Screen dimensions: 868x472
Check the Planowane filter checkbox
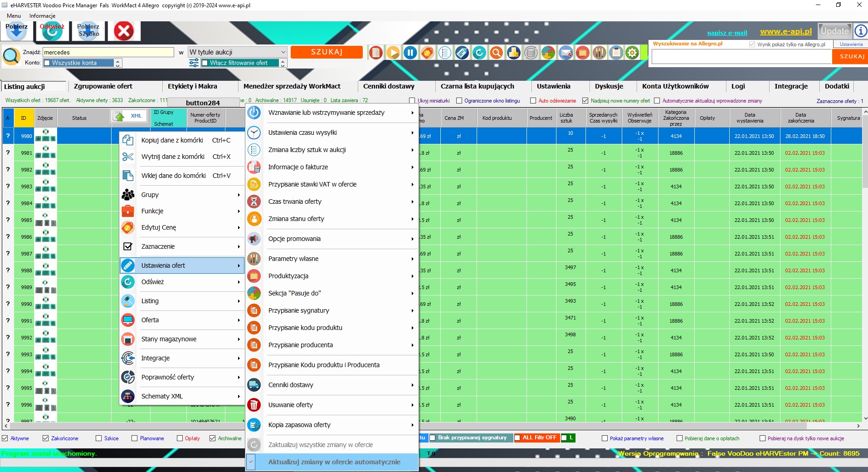click(x=134, y=438)
